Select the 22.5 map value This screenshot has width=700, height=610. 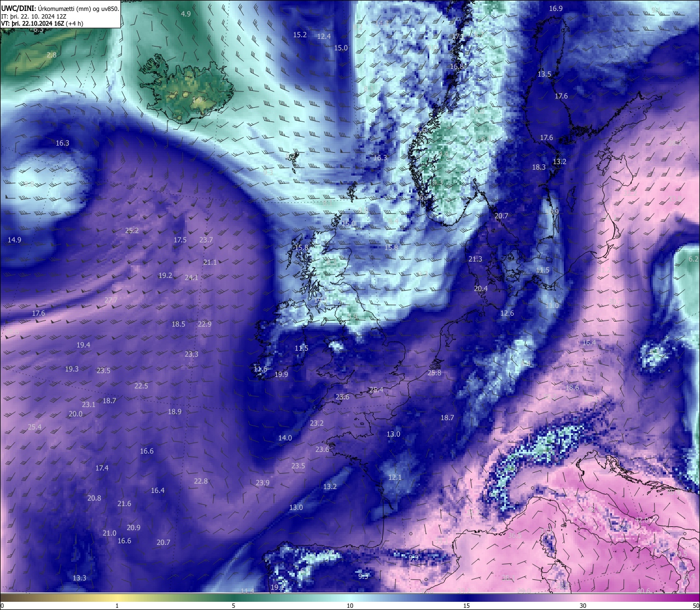[x=141, y=386]
